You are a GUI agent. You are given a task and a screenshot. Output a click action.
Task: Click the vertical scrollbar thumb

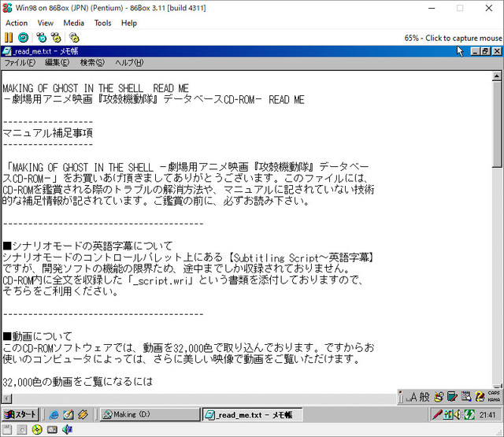pyautogui.click(x=497, y=124)
